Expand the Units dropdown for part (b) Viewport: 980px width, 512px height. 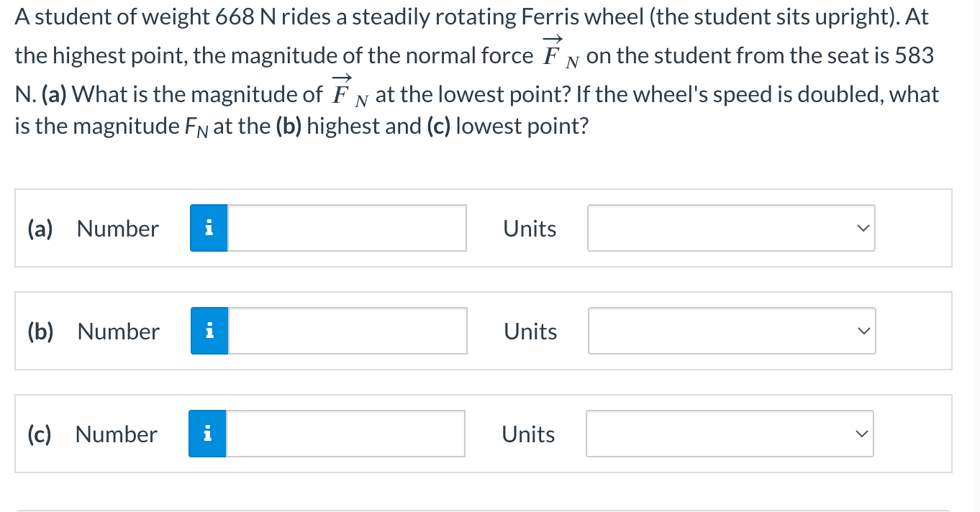pos(732,332)
